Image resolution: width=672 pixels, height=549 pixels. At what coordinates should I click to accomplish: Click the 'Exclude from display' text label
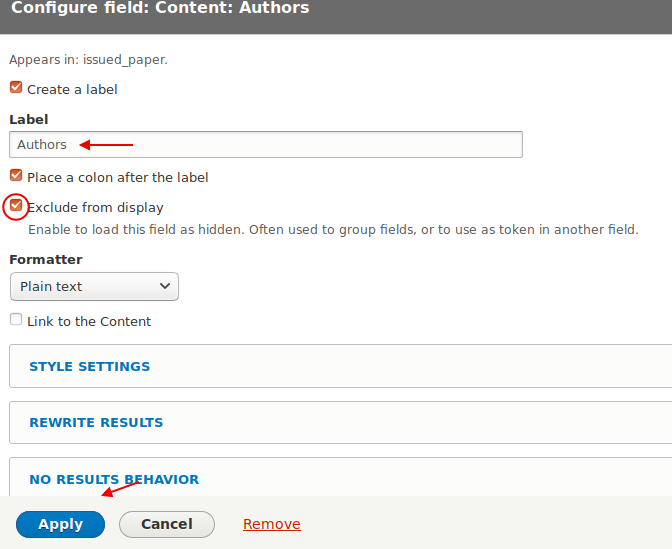95,208
